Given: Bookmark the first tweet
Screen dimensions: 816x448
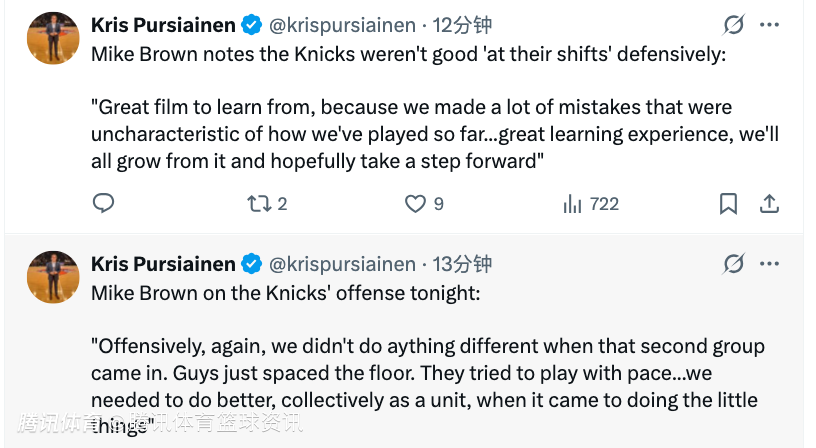Looking at the screenshot, I should coord(729,204).
